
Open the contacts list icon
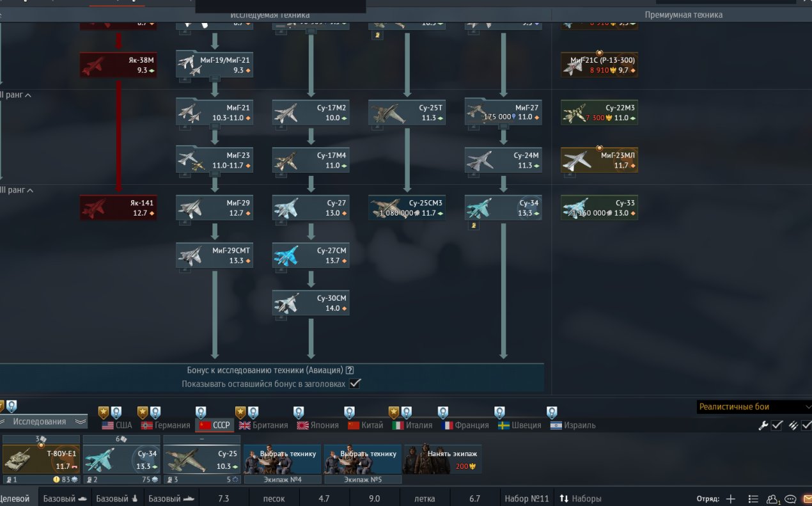pyautogui.click(x=773, y=499)
